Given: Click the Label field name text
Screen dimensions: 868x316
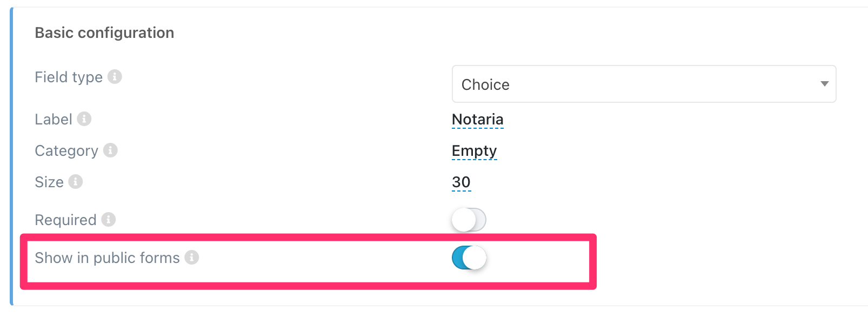Looking at the screenshot, I should pyautogui.click(x=54, y=120).
